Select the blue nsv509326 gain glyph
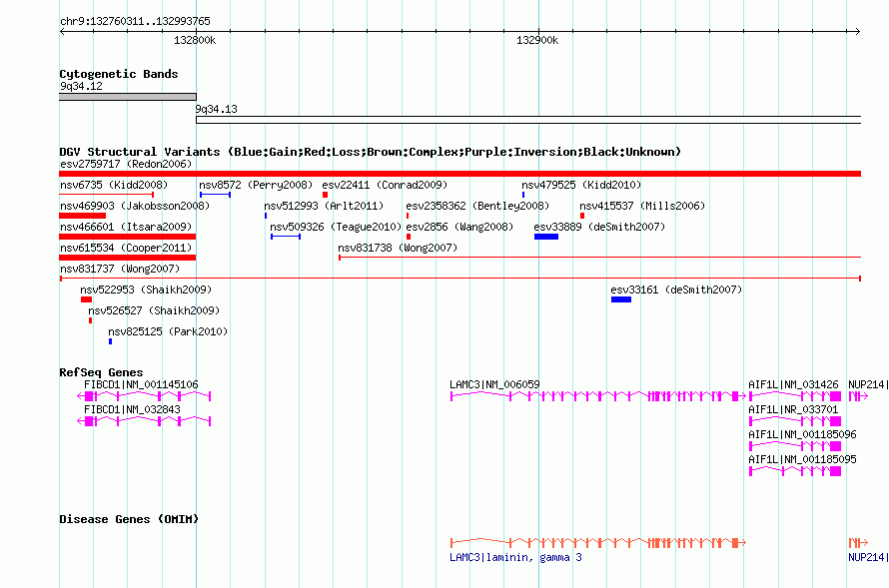889x588 pixels. [286, 237]
